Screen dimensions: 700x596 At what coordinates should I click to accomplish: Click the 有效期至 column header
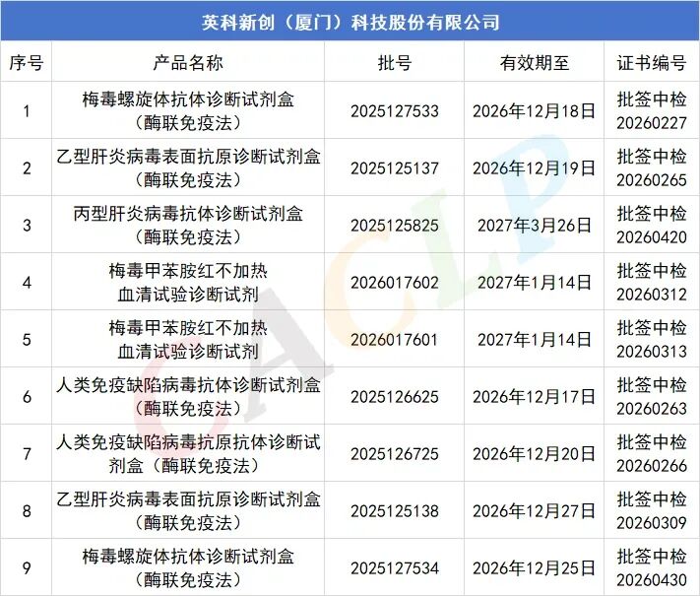point(535,62)
